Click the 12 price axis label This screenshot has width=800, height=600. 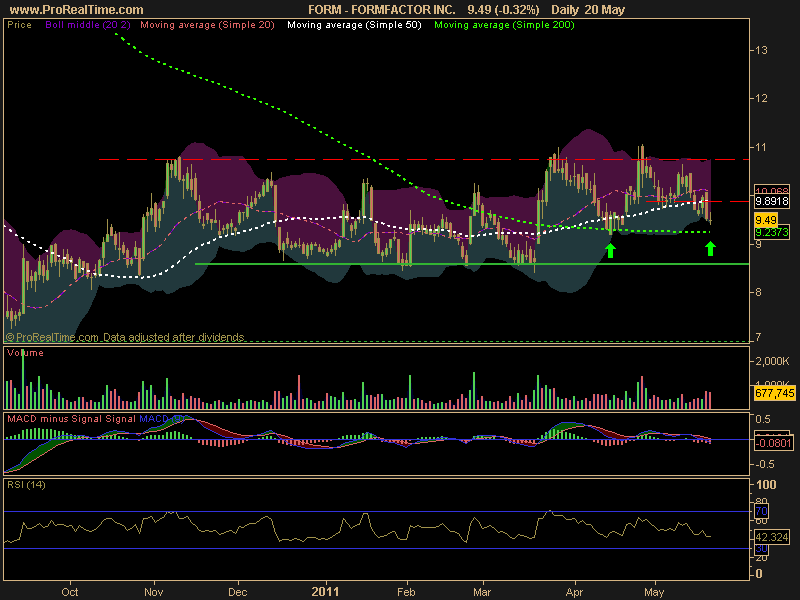point(761,98)
